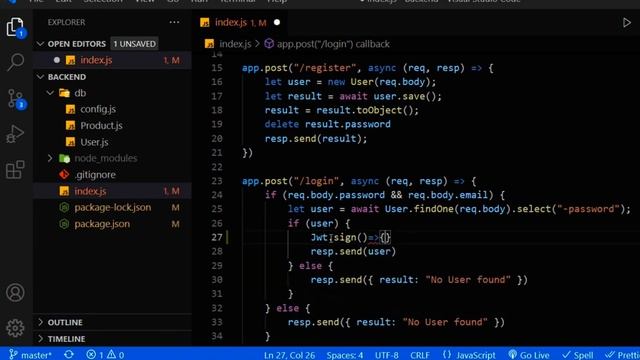Click "-password" string on line 25
Viewport: 640px width, 360px height.
click(589, 209)
